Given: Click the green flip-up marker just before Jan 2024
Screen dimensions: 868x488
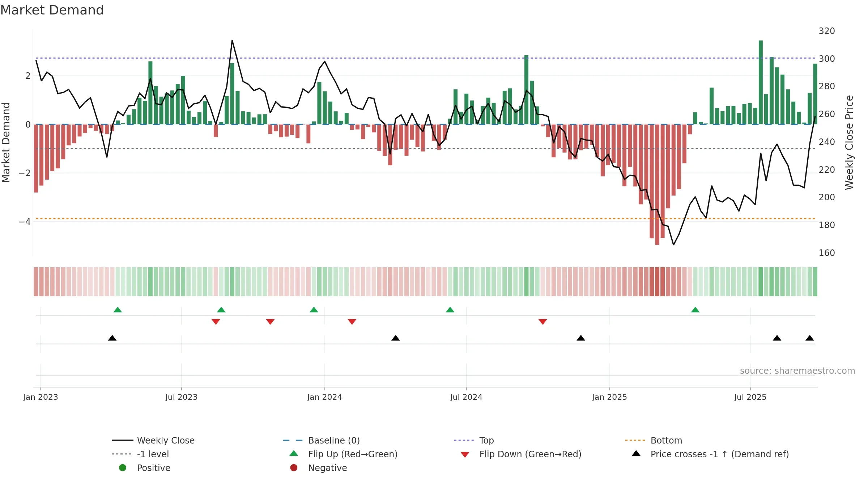Looking at the screenshot, I should click(x=314, y=310).
